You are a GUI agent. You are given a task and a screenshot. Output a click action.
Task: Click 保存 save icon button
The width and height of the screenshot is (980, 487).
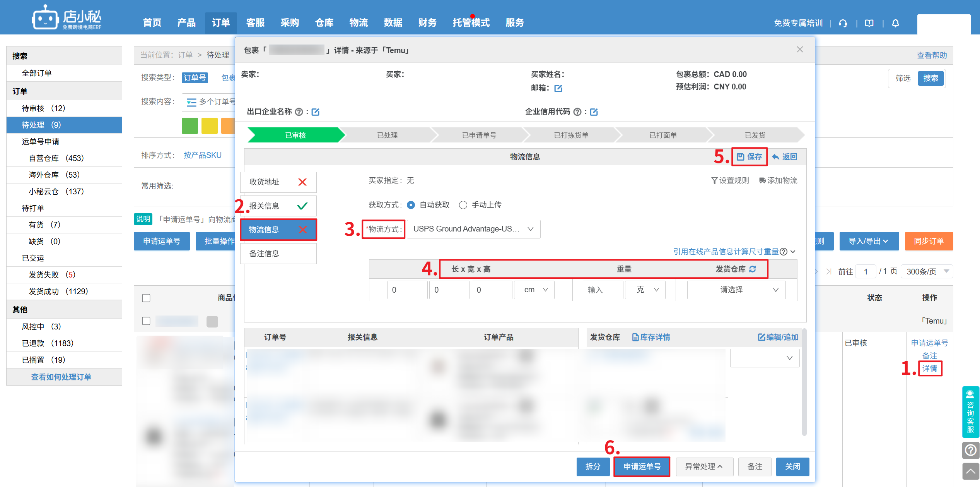pyautogui.click(x=749, y=157)
